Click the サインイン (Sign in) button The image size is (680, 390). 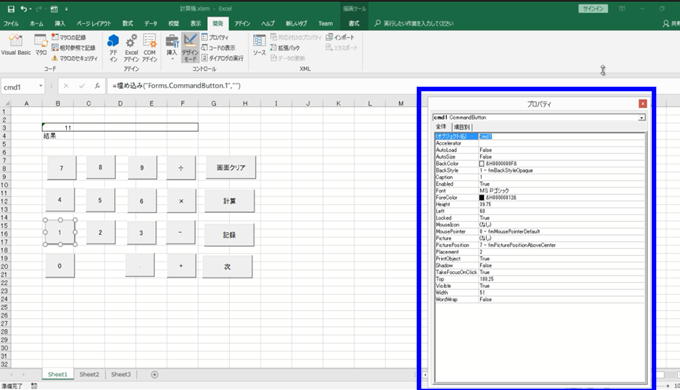click(x=593, y=9)
